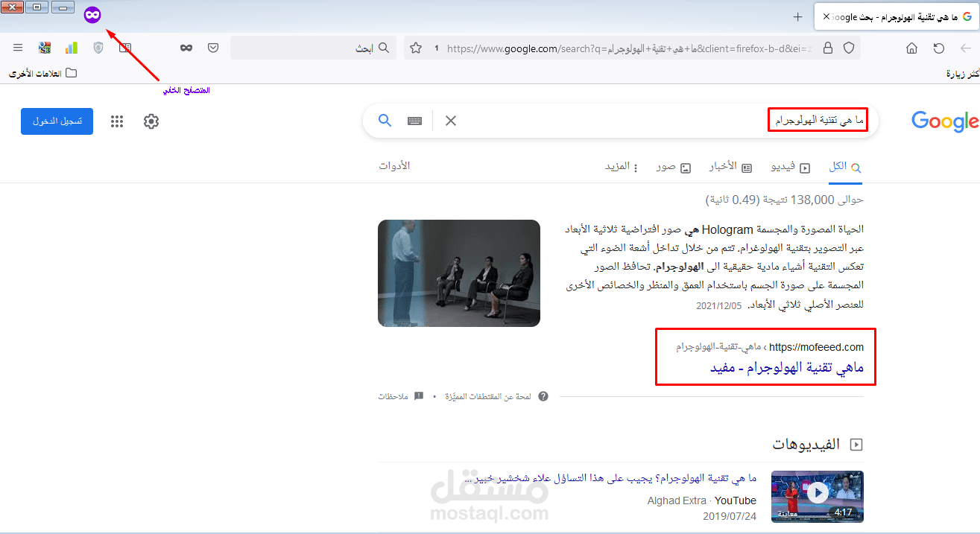Open the site security lock icon
Screen dimensions: 980x534
pos(827,47)
